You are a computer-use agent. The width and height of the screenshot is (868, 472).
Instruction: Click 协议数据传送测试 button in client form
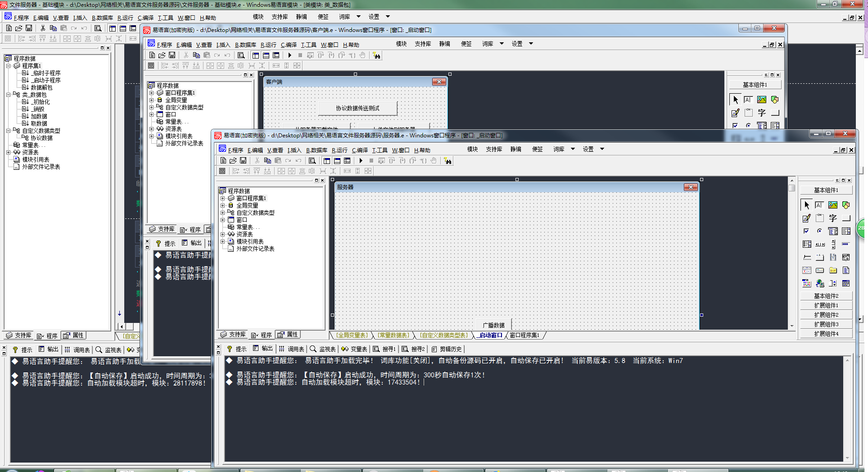357,108
